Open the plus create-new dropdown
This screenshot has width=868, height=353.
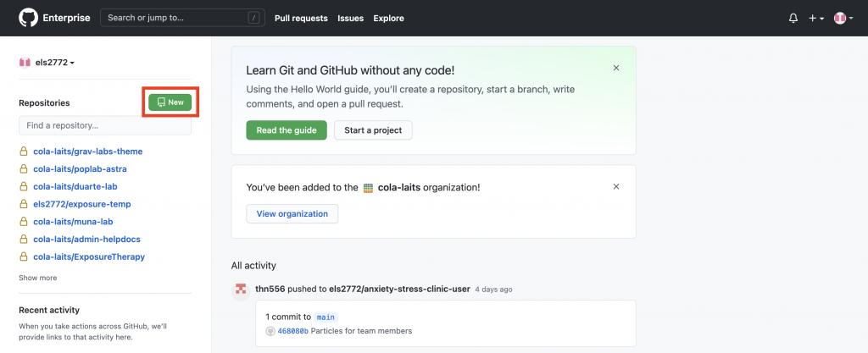point(816,19)
